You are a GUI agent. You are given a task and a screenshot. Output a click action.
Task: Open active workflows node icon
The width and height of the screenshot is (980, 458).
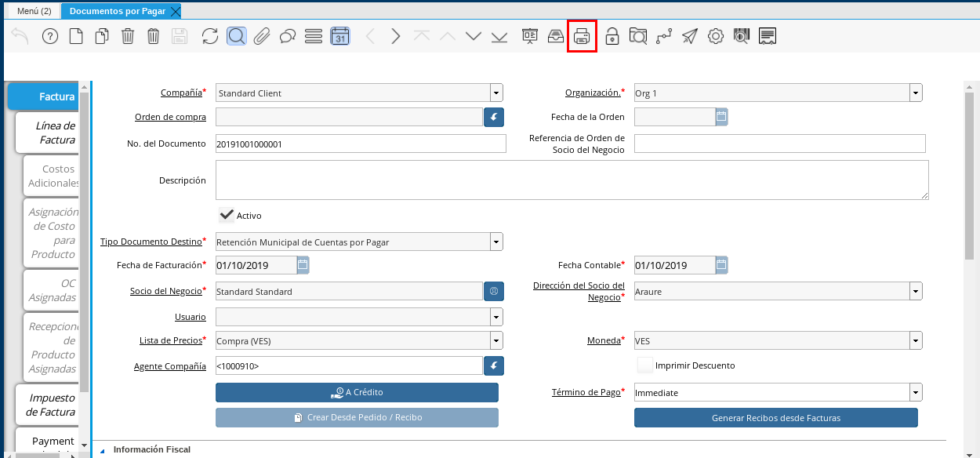pos(664,36)
